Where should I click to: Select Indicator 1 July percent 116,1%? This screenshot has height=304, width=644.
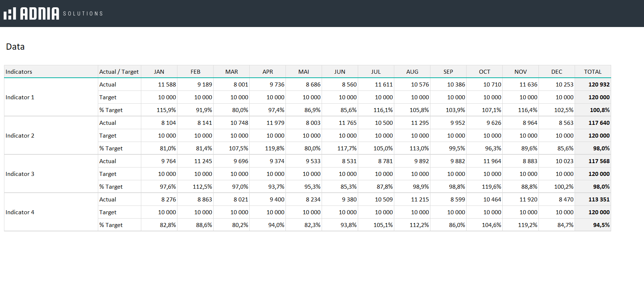click(x=383, y=110)
